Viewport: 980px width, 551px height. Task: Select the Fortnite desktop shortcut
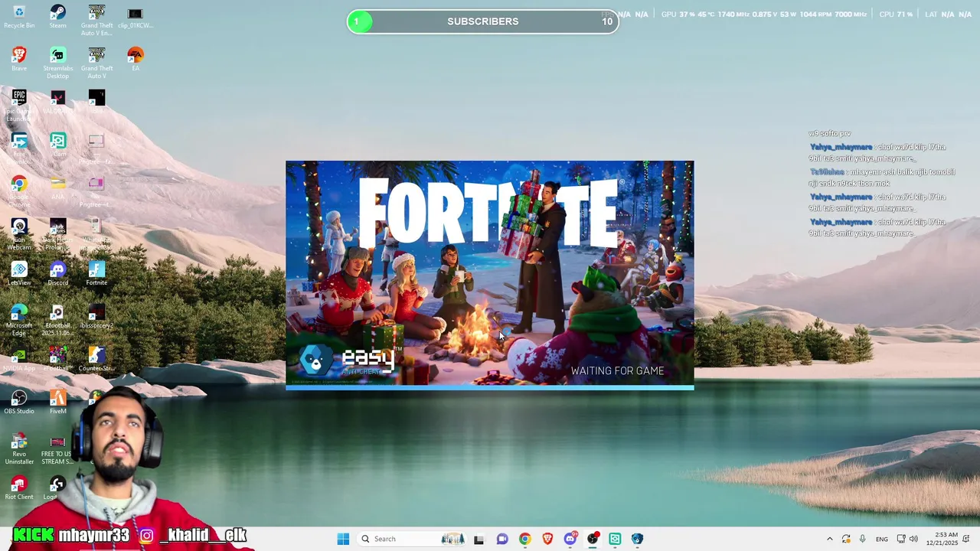click(x=96, y=274)
